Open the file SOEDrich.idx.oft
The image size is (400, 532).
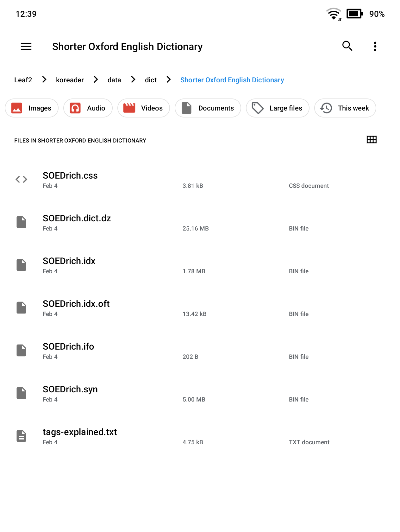click(200, 308)
